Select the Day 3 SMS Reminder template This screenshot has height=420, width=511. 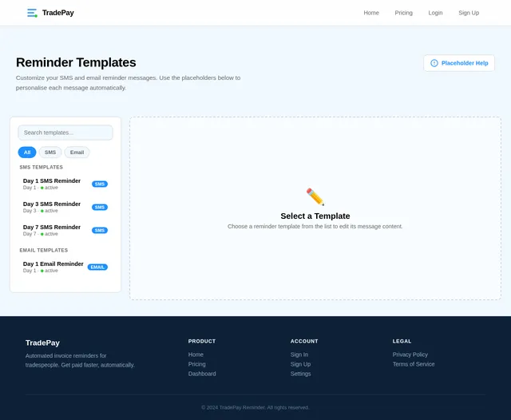click(x=65, y=208)
